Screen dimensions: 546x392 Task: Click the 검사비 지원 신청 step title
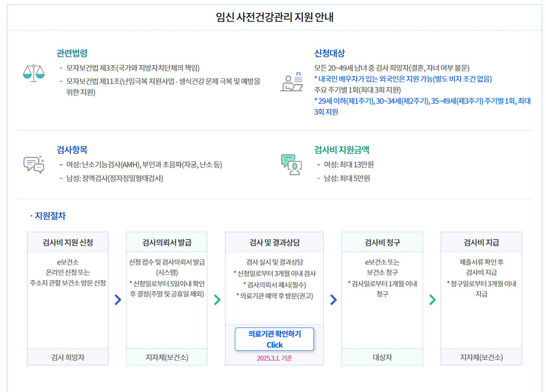pos(68,242)
